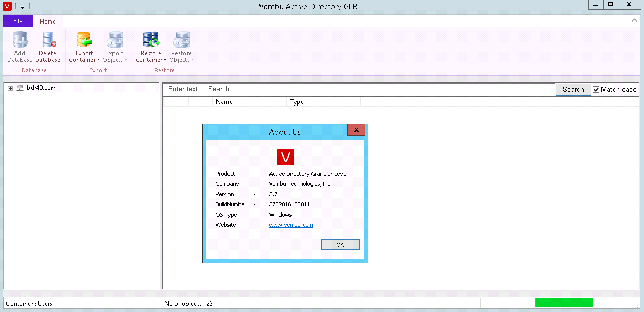Screen dimensions: 644x312
Task: Click 'Active Directory Granular Level' product text
Action: click(308, 174)
